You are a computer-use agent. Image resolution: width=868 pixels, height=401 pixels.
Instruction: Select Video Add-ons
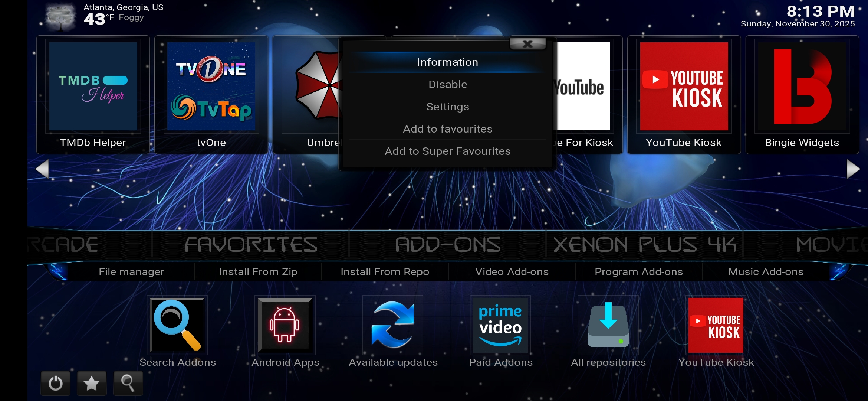[512, 271]
